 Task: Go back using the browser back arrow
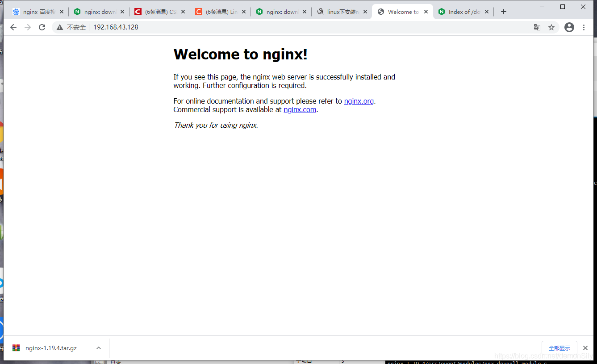pyautogui.click(x=13, y=27)
